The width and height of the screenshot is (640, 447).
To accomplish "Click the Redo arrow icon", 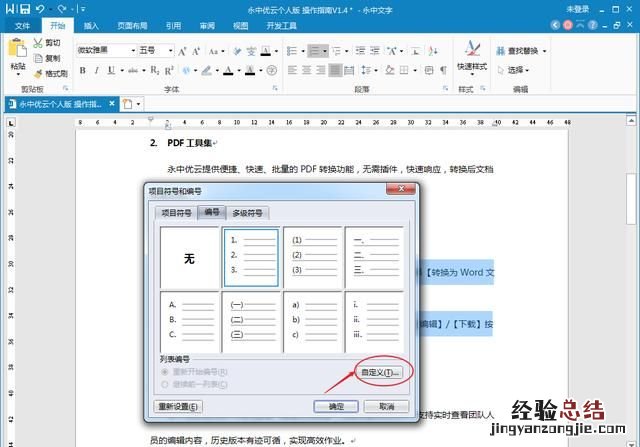I will point(62,9).
